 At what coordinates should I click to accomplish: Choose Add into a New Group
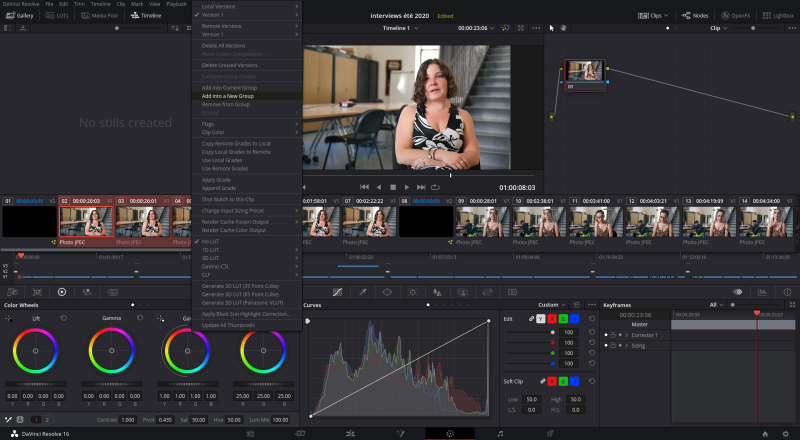(247, 96)
